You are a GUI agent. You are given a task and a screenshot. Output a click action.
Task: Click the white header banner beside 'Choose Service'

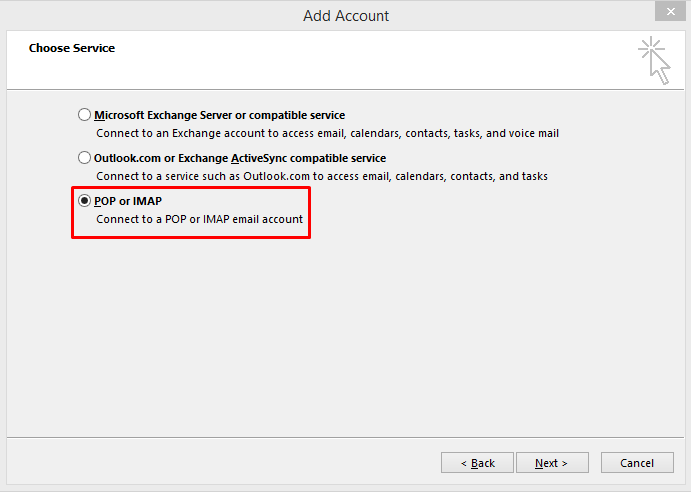[x=353, y=60]
